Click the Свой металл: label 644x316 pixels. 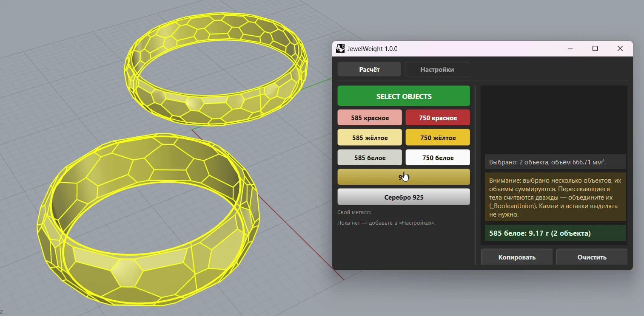coord(354,212)
